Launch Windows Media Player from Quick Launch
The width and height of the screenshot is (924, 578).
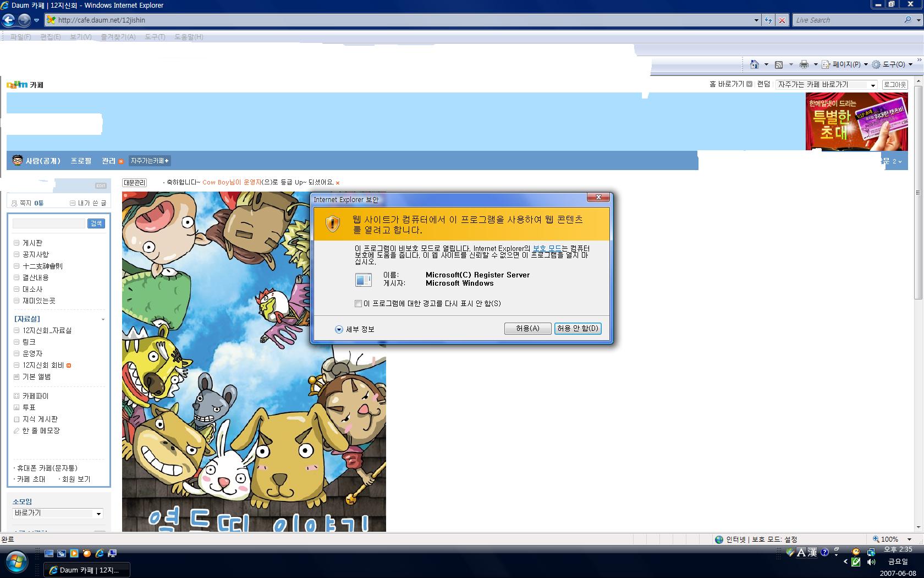[x=74, y=553]
